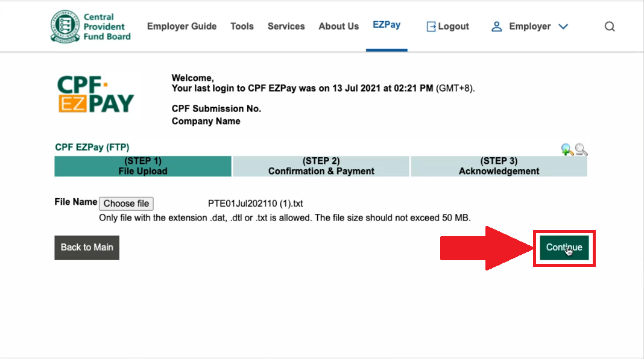
Task: Click the green Continue button
Action: tap(564, 248)
